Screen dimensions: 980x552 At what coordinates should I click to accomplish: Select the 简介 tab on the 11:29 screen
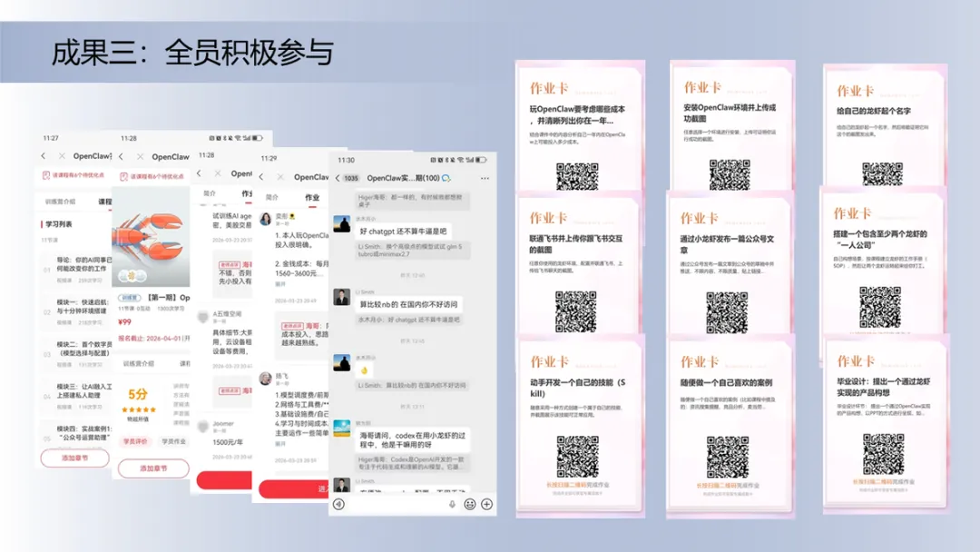272,197
